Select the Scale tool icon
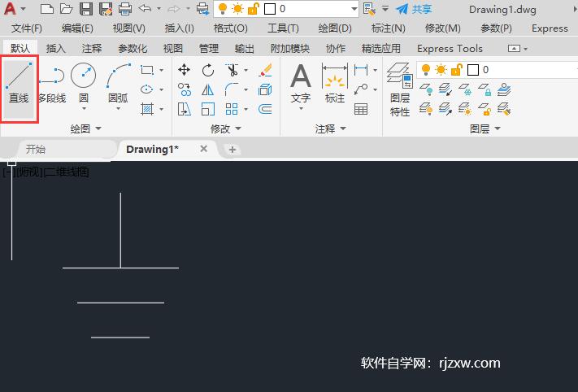This screenshot has width=578, height=392. pyautogui.click(x=208, y=109)
